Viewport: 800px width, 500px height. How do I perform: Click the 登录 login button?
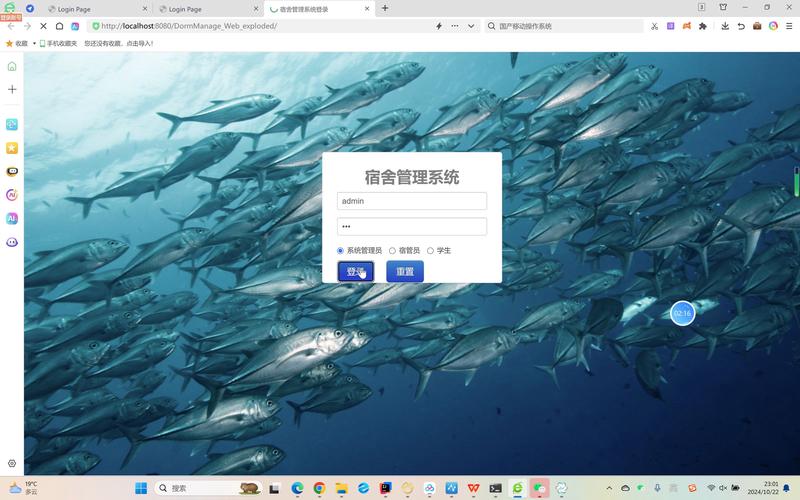point(355,271)
